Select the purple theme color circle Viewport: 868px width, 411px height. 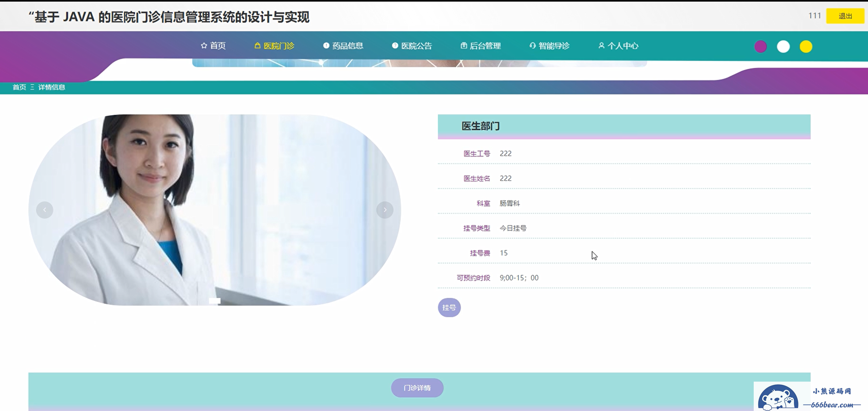tap(760, 47)
